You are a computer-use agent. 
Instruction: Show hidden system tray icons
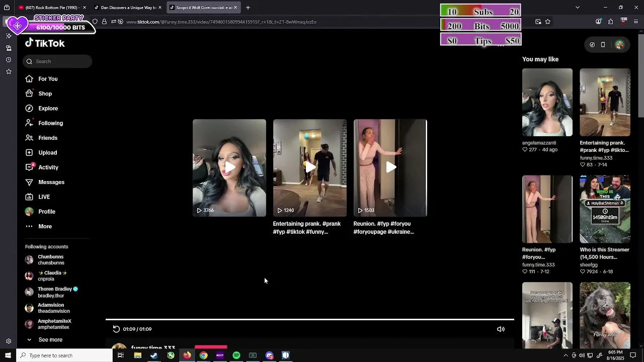click(x=566, y=355)
